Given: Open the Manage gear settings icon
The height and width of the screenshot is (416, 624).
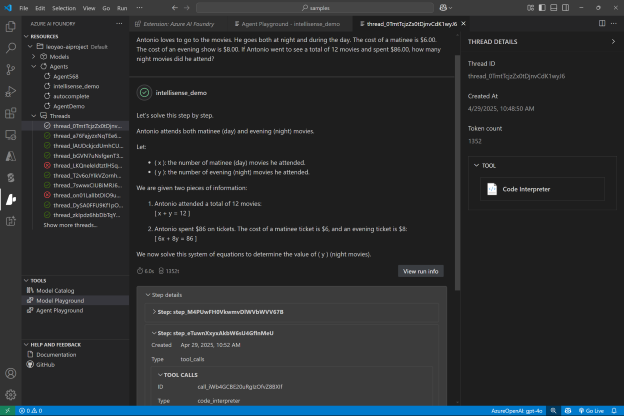Looking at the screenshot, I should tap(9, 393).
